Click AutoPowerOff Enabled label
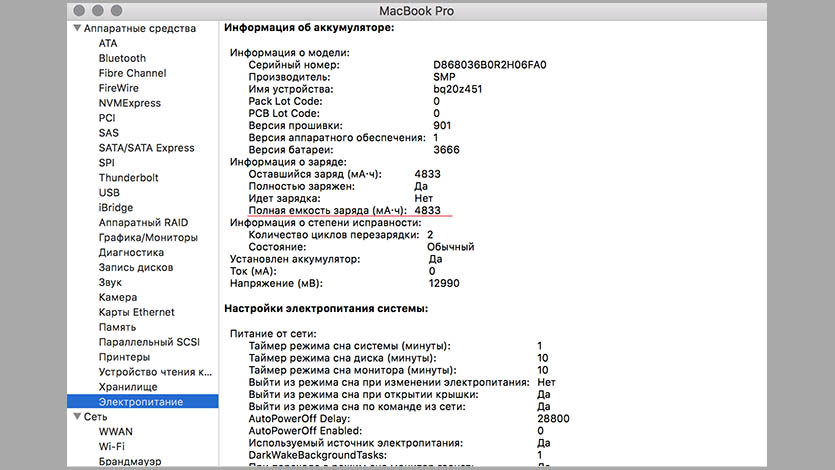Screen dimensions: 835x470 point(305,431)
